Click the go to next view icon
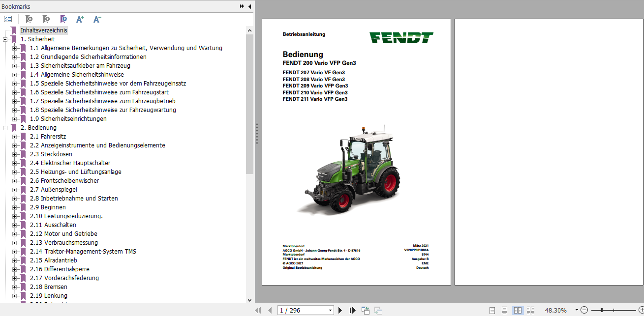This screenshot has height=316, width=644. (x=378, y=310)
